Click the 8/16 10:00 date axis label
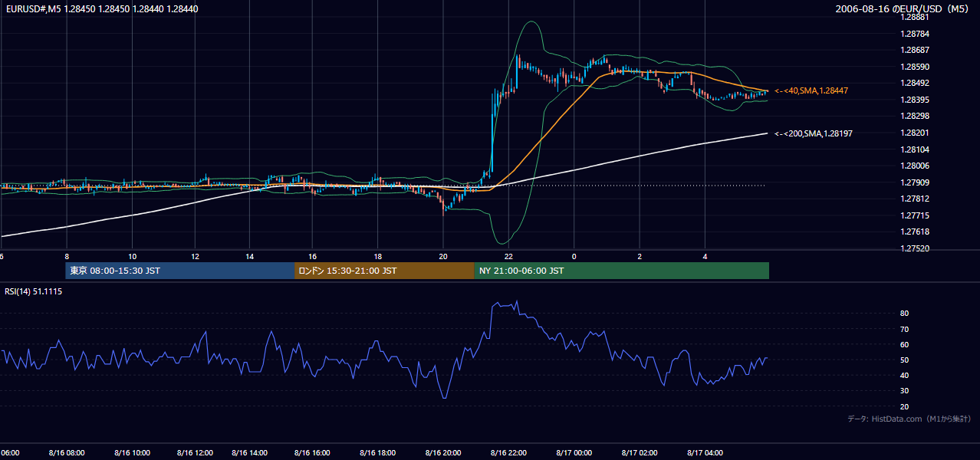Screen dimensions: 980x460 [132, 453]
